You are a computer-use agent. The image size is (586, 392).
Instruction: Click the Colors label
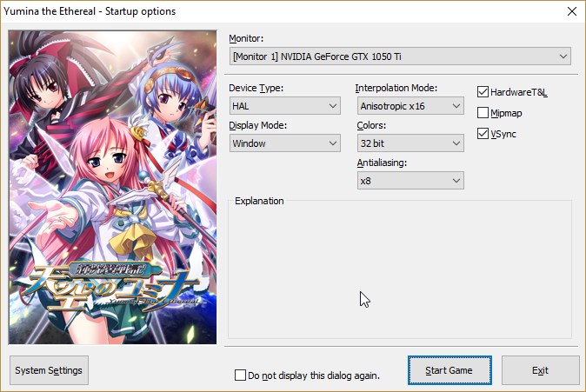click(x=371, y=125)
